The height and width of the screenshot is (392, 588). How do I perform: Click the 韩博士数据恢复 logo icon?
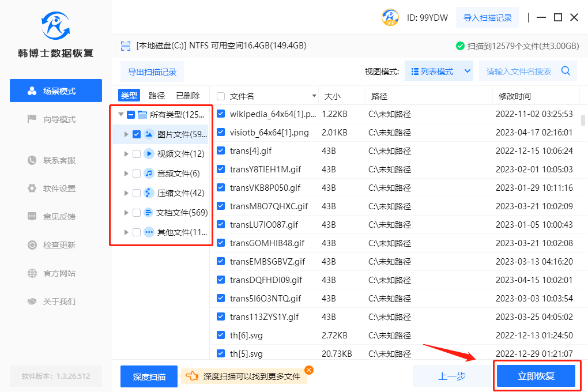[x=55, y=25]
